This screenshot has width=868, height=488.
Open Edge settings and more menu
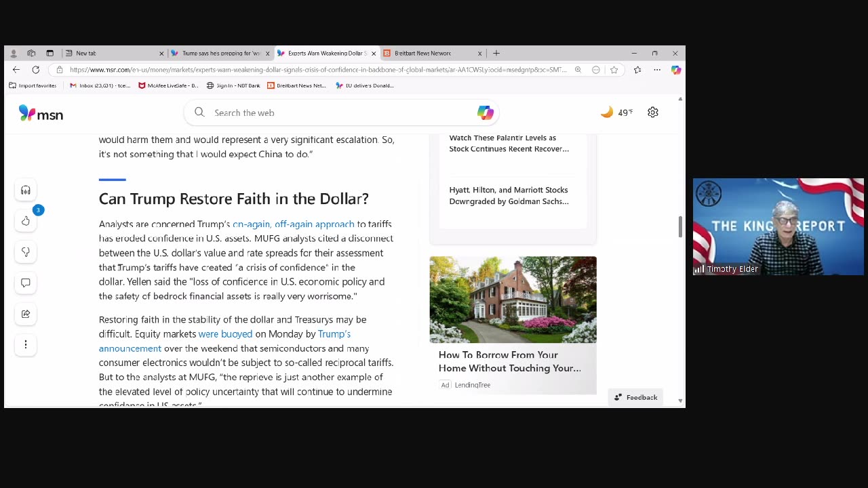[x=657, y=70]
